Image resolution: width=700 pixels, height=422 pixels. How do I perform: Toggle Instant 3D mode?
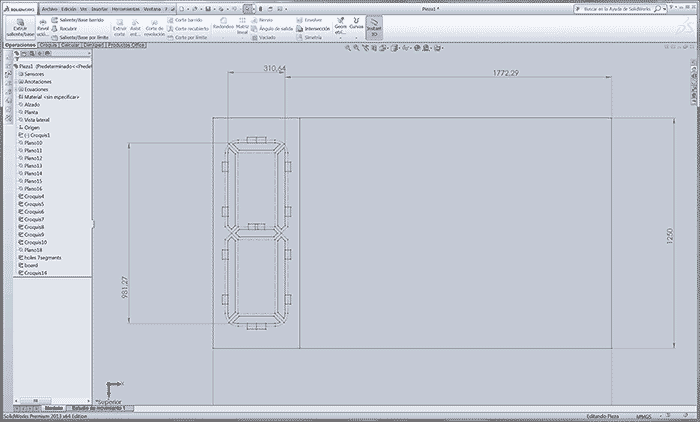(x=374, y=27)
